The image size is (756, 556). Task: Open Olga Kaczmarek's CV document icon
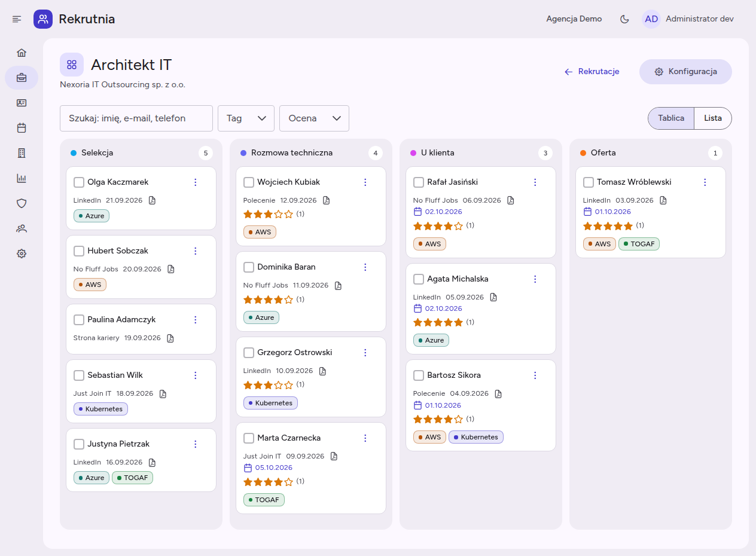coord(152,200)
